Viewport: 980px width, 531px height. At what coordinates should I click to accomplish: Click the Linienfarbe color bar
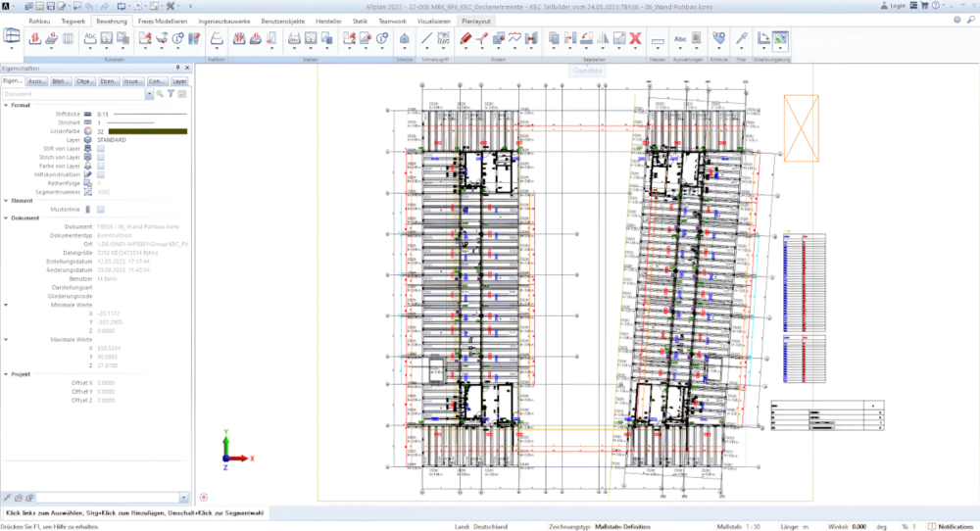point(147,130)
